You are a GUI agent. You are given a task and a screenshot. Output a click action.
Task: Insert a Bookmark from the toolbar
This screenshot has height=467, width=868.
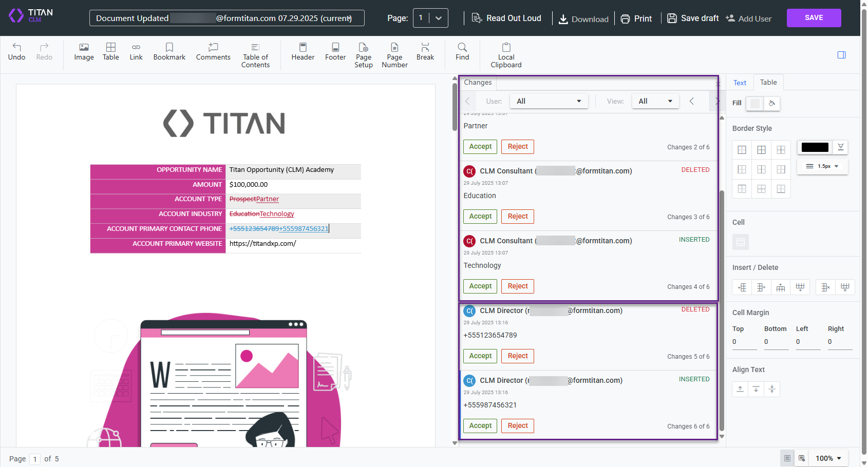pos(169,52)
